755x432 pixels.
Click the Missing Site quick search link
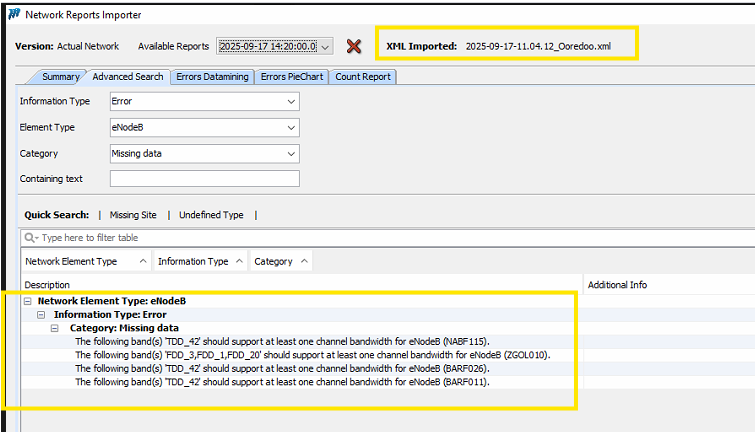[x=132, y=215]
